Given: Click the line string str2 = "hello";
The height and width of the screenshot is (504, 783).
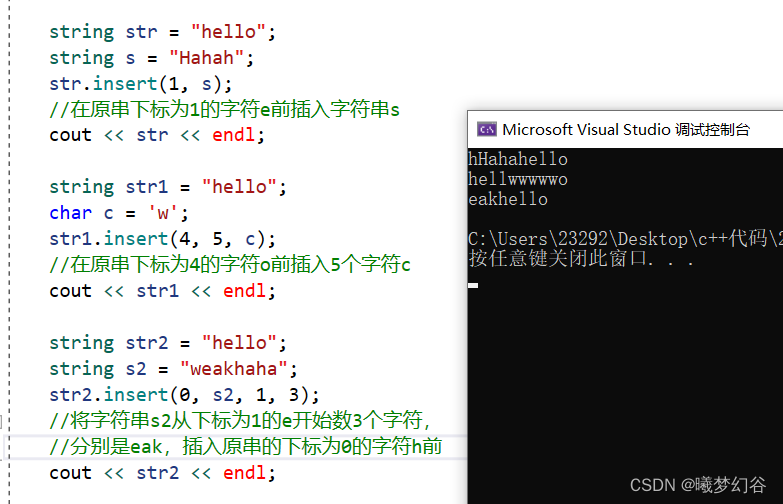Looking at the screenshot, I should [168, 343].
